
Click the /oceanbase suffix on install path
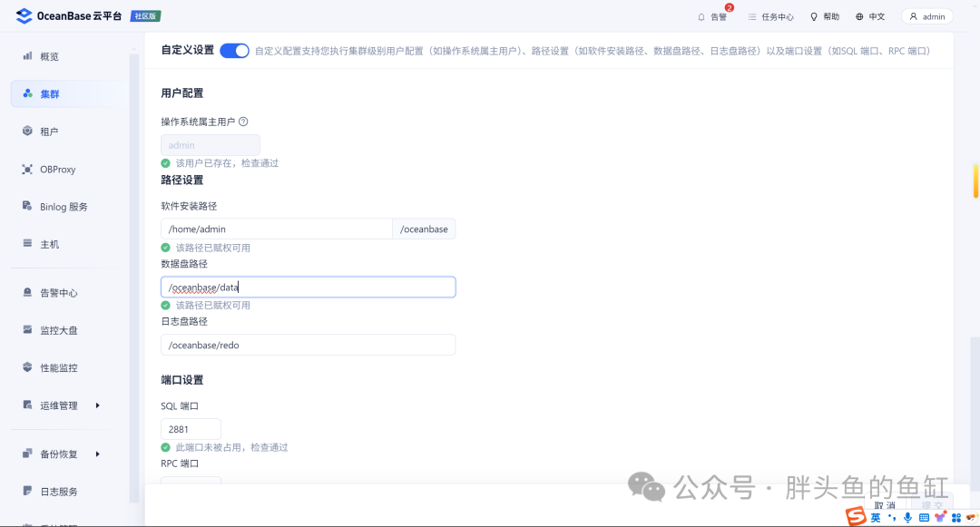[x=424, y=229]
